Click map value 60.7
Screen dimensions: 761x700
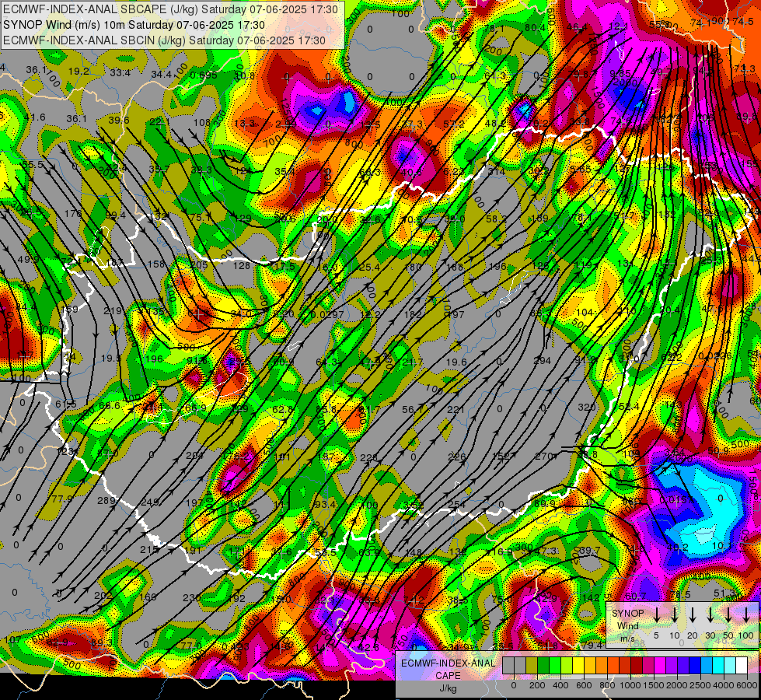pos(636,596)
